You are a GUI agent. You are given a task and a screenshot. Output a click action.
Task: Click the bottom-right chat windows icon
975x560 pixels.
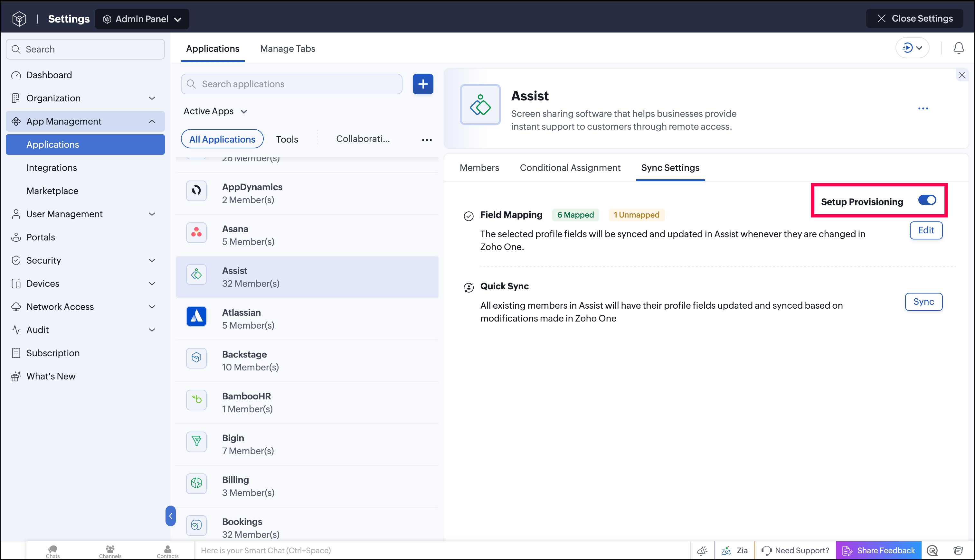coord(958,550)
